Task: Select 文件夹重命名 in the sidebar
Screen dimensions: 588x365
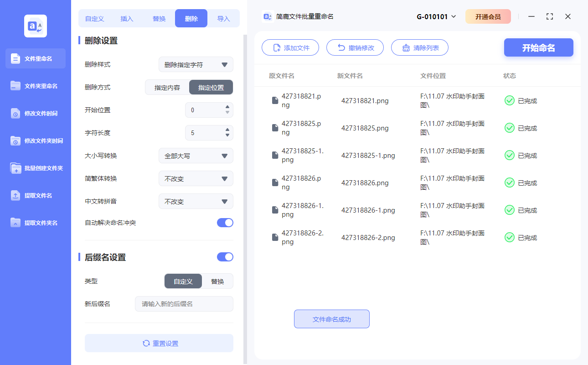Action: 35,86
